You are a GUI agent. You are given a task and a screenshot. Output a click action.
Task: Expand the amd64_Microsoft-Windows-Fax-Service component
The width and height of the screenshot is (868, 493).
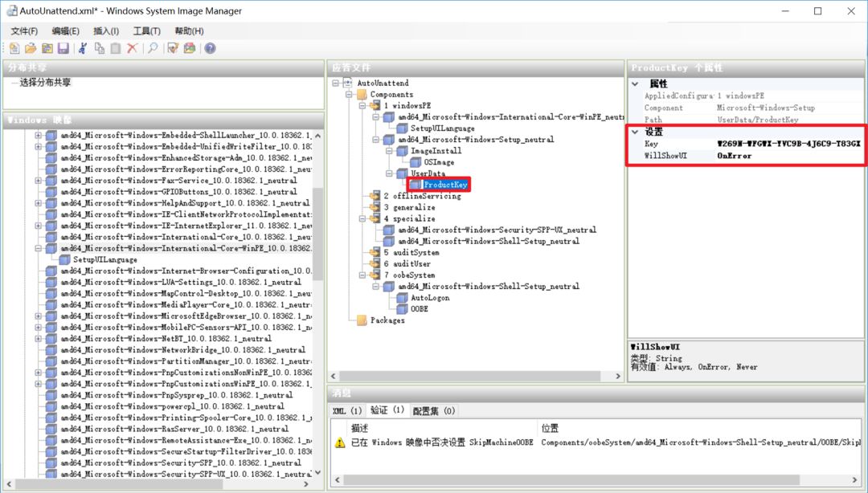39,181
